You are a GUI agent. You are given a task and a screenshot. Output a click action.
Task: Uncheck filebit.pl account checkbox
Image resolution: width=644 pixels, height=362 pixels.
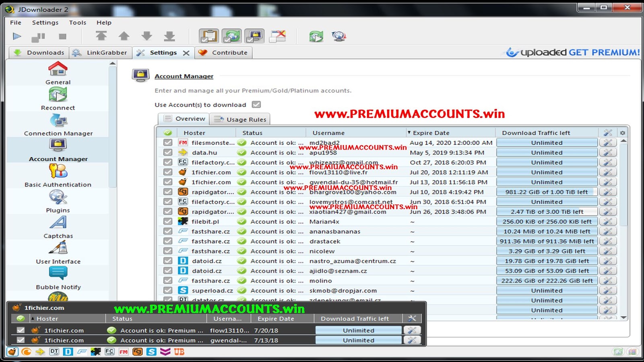[168, 221]
